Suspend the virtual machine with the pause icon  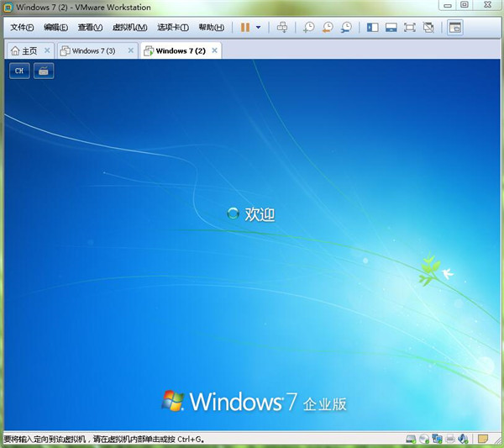[245, 28]
